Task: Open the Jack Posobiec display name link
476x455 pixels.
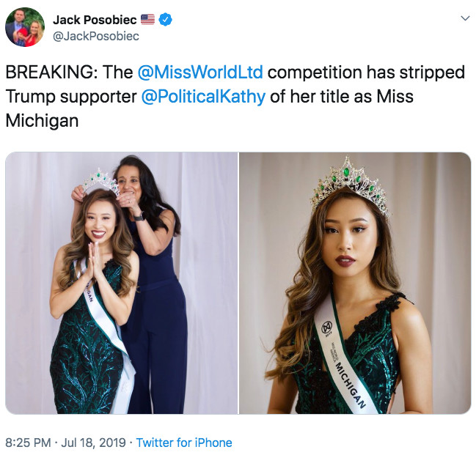Action: (95, 20)
